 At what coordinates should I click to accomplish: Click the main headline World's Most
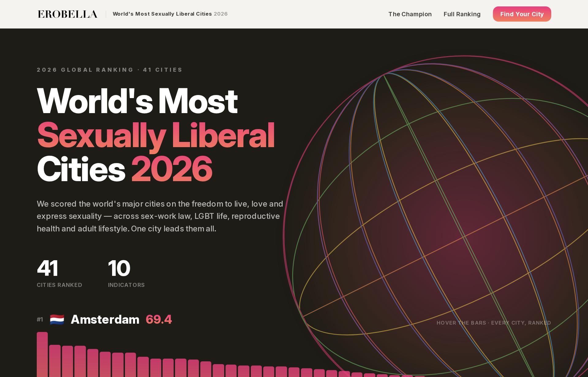pyautogui.click(x=137, y=101)
